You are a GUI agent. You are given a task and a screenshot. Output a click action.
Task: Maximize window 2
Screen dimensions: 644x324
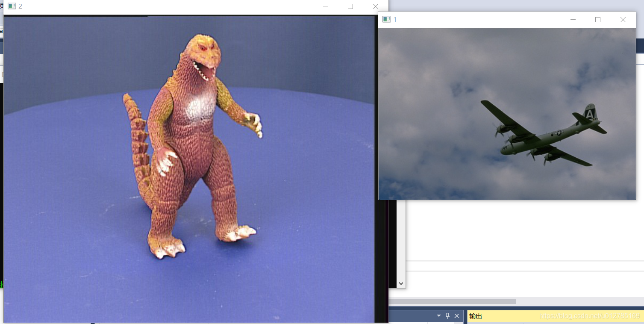point(350,6)
